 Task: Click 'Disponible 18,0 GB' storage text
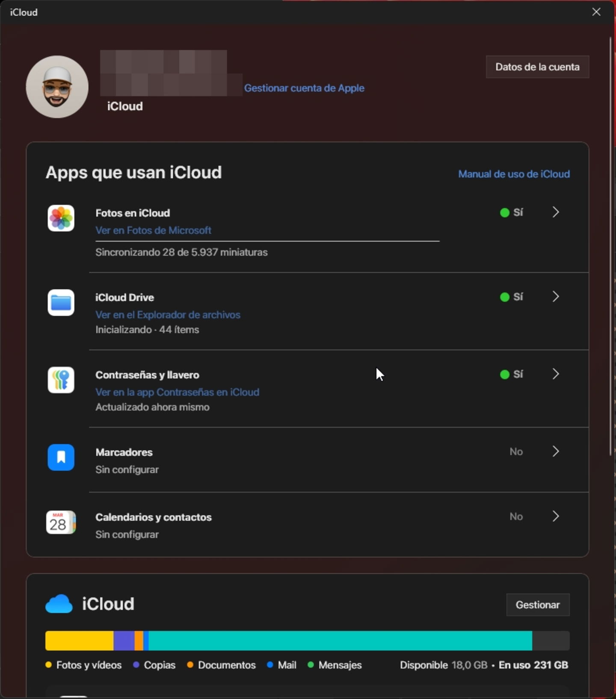(444, 665)
